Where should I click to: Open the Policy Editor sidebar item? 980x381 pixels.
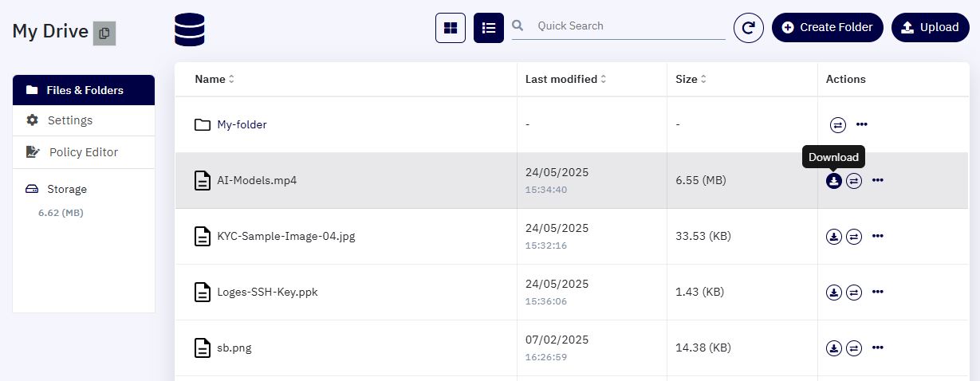point(84,152)
